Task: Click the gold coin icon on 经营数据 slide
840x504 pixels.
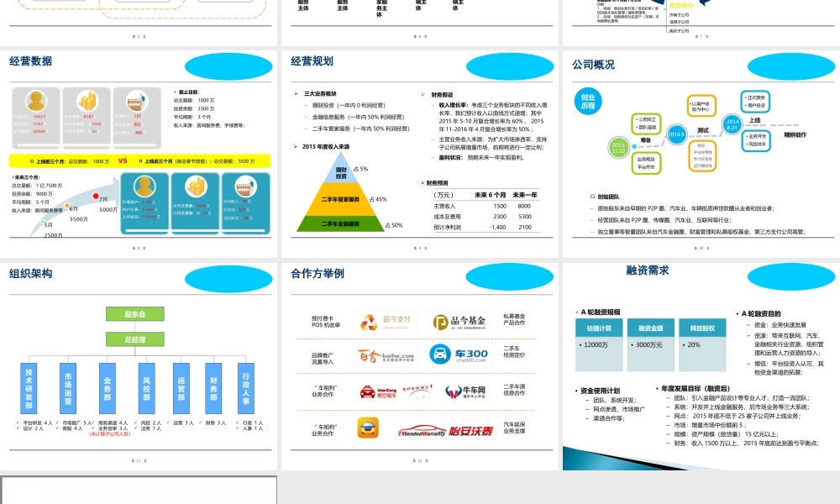Action: (x=87, y=99)
